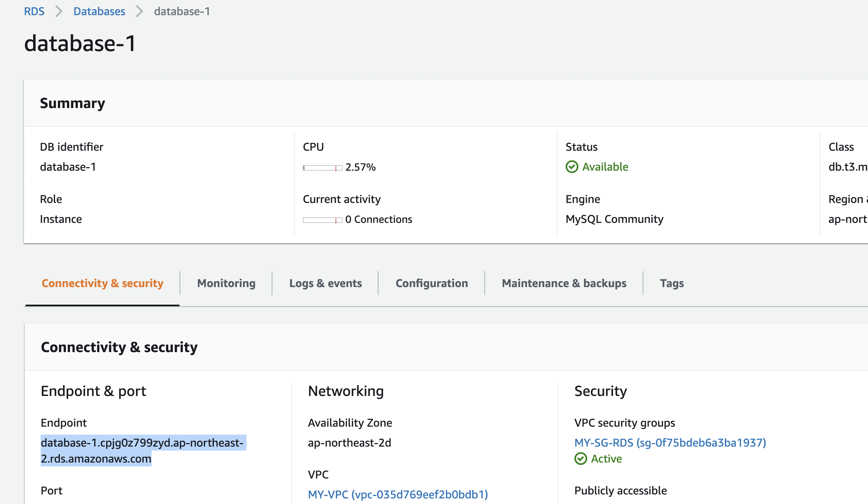Click the Current activity connections meter

[x=322, y=220]
